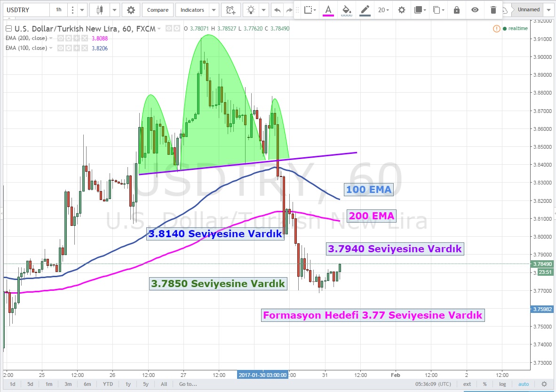Open chart properties gear in main toolbar
The height and width of the screenshot is (392, 556).
[x=131, y=10]
